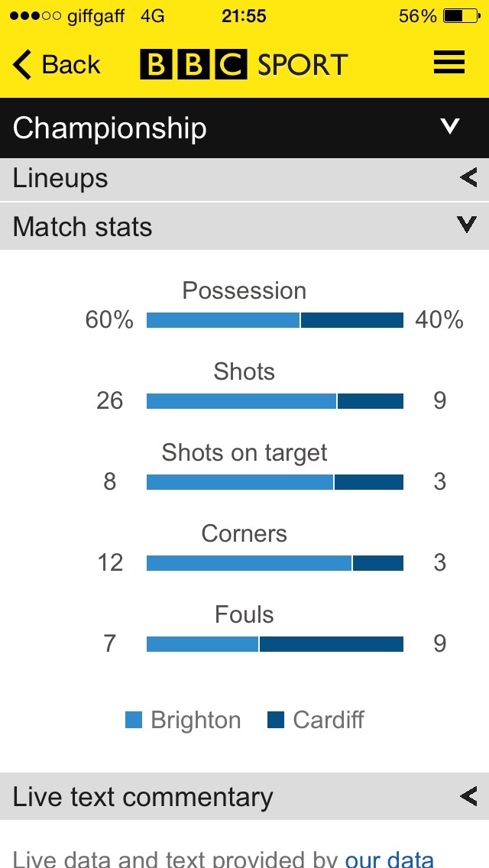Image resolution: width=489 pixels, height=868 pixels.
Task: Tap the battery icon in status bar
Action: click(x=461, y=16)
